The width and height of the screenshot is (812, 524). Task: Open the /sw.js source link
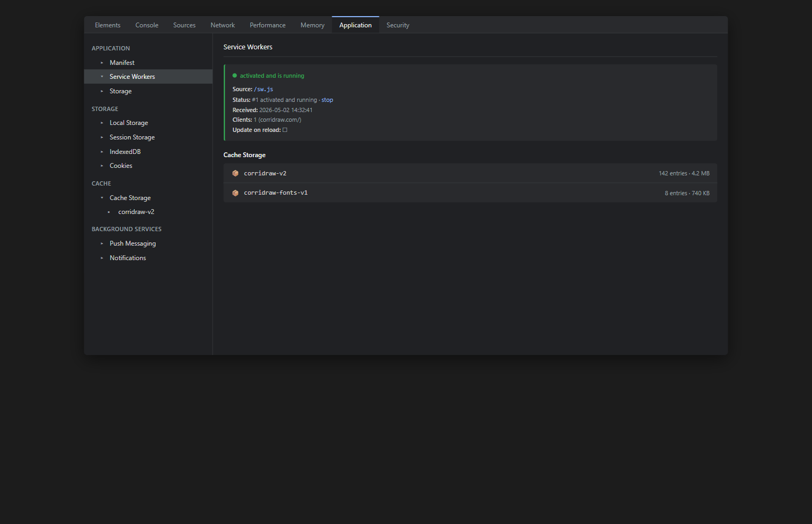264,89
